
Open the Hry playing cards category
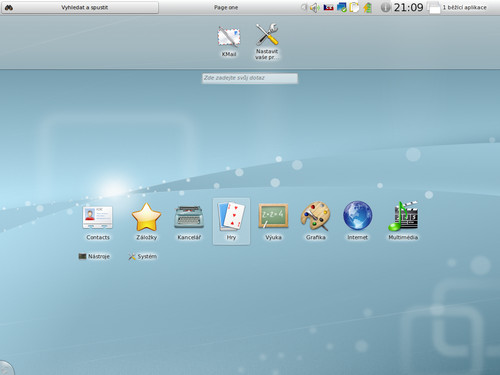[x=231, y=222]
